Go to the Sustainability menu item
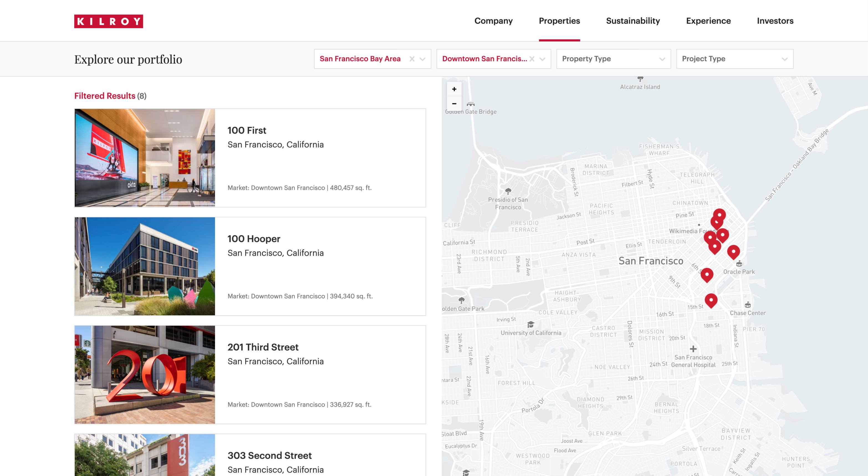This screenshot has width=868, height=476. [633, 21]
